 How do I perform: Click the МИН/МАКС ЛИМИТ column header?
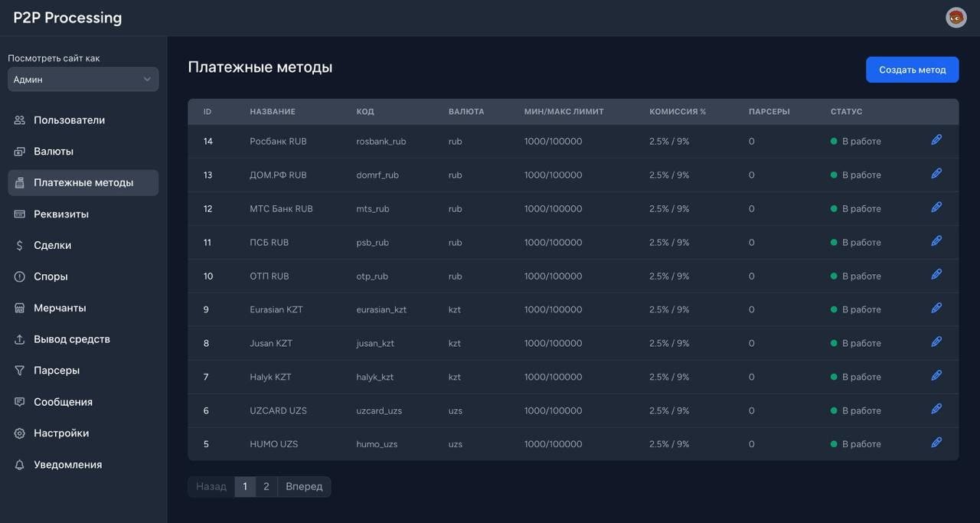[x=564, y=112]
